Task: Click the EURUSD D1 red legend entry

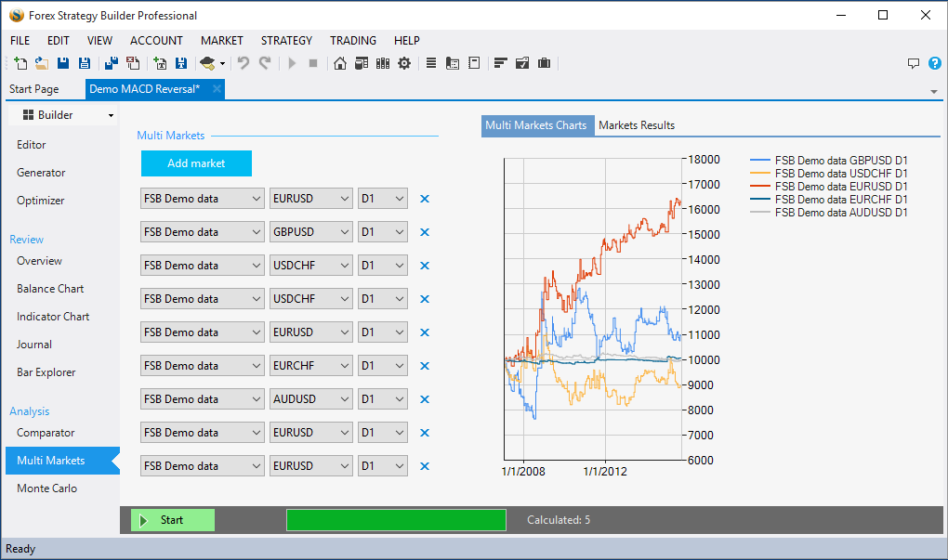Action: tap(829, 187)
